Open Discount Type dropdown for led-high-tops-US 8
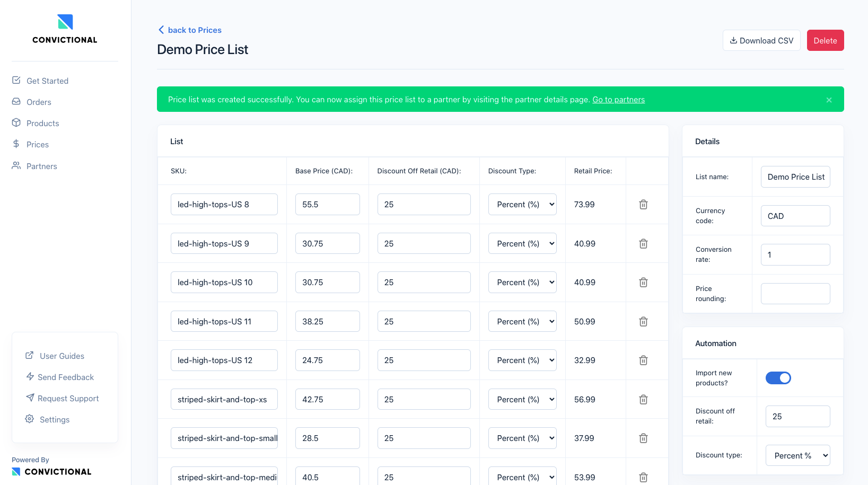868x485 pixels. (522, 205)
